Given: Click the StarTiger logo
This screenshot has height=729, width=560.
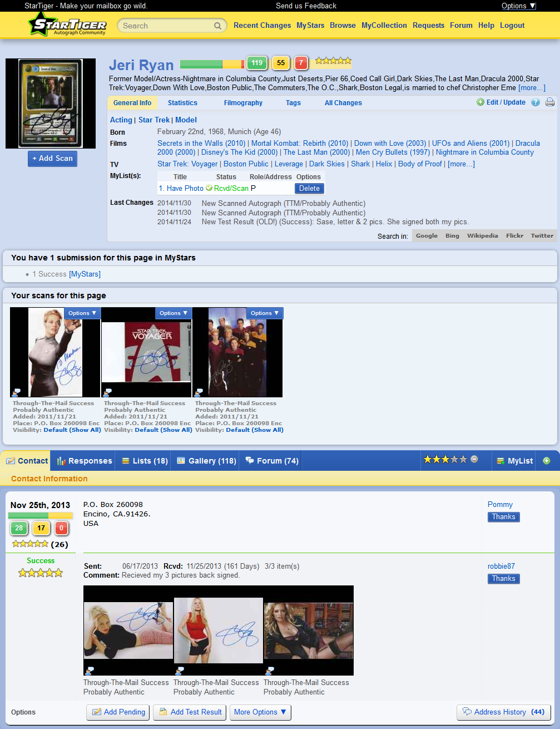Looking at the screenshot, I should pyautogui.click(x=67, y=25).
